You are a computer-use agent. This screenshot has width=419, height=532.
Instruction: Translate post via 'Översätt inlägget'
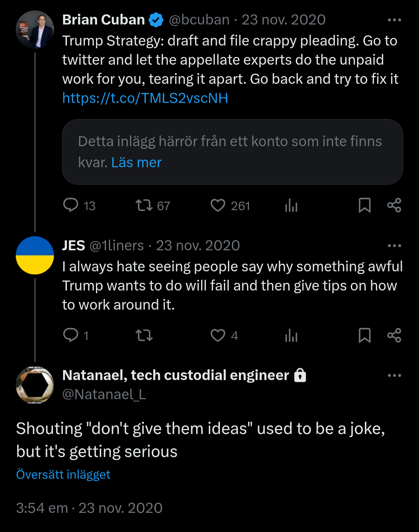tap(63, 475)
